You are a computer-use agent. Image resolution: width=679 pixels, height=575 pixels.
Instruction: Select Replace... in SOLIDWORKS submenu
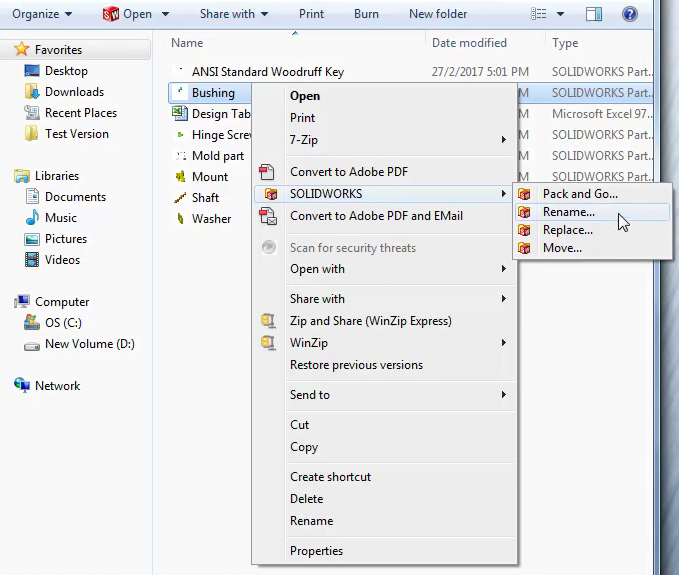coord(568,230)
